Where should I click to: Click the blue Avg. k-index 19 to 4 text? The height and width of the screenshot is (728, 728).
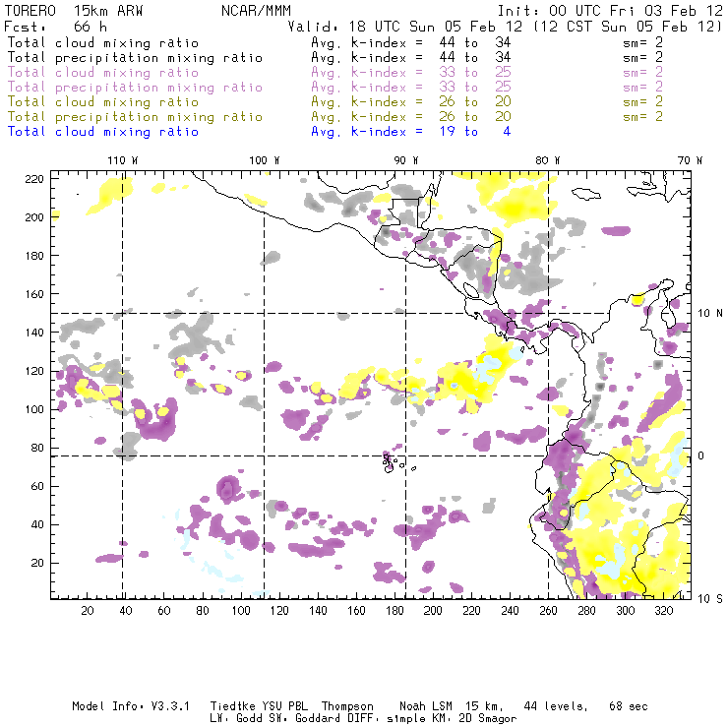pyautogui.click(x=410, y=131)
